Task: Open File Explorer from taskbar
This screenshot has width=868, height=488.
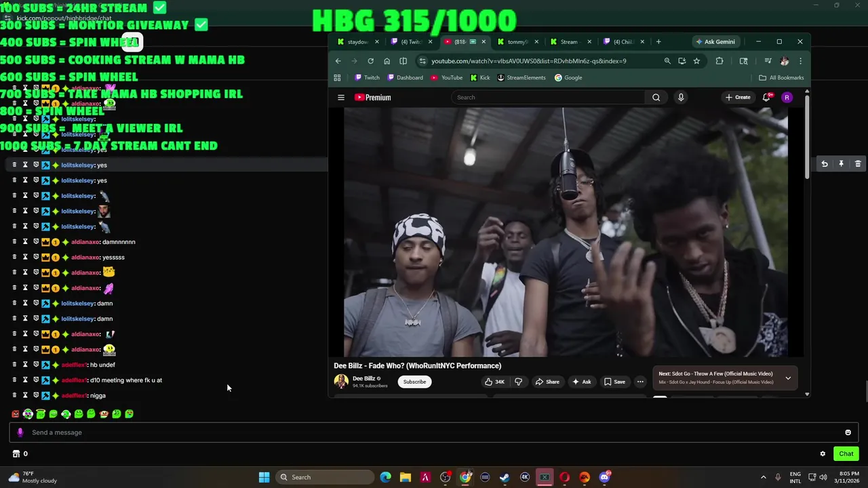Action: [405, 477]
